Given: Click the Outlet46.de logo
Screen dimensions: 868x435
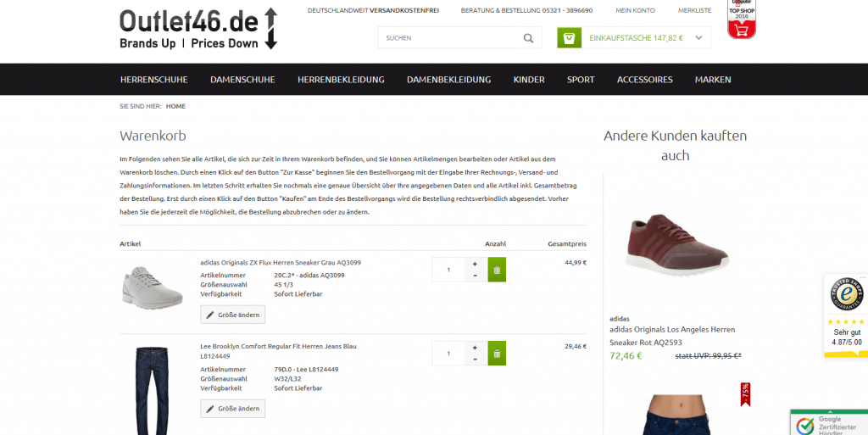Looking at the screenshot, I should [x=198, y=29].
